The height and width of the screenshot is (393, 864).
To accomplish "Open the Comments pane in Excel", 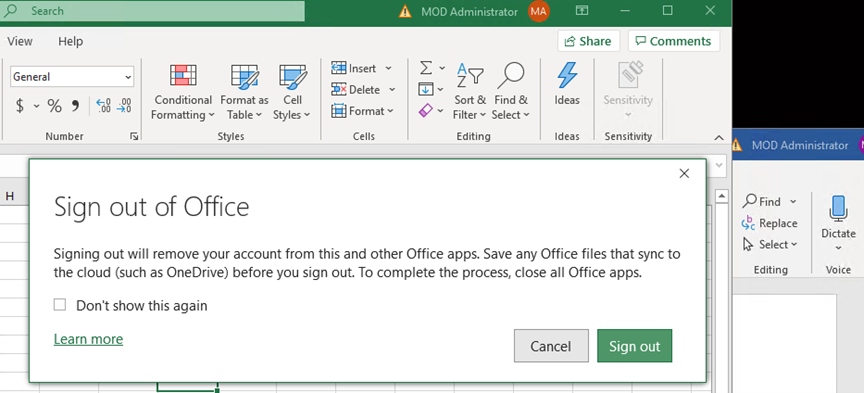I will click(674, 41).
